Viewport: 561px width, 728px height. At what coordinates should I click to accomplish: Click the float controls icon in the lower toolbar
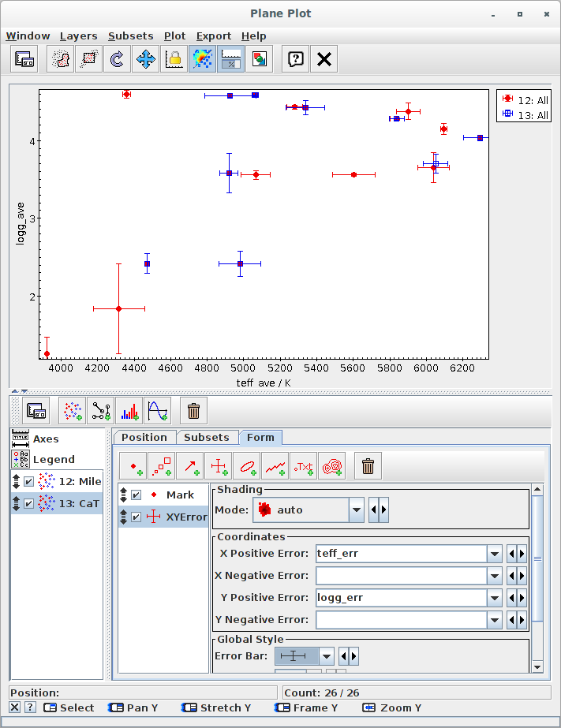pos(36,411)
